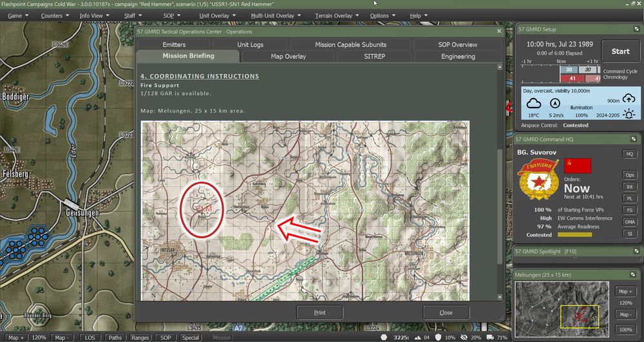Screen dimensions: 644x342
Task: Switch to the Emitters tab
Action: (174, 44)
